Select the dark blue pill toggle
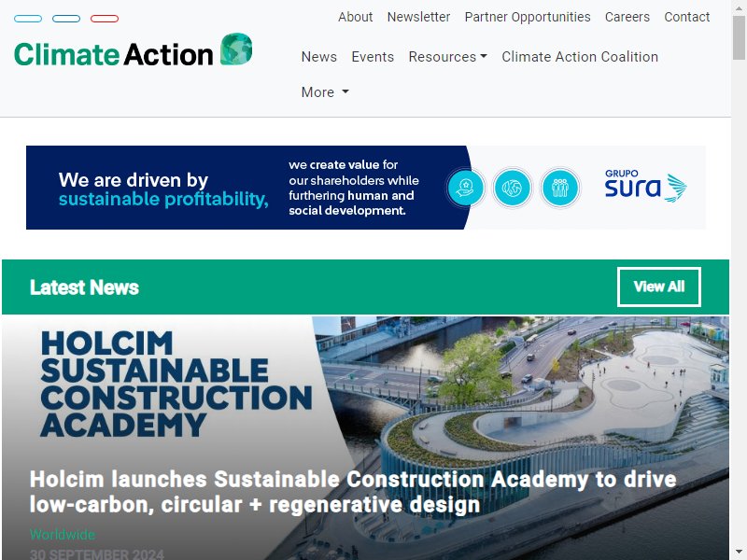The image size is (747, 560). [66, 19]
